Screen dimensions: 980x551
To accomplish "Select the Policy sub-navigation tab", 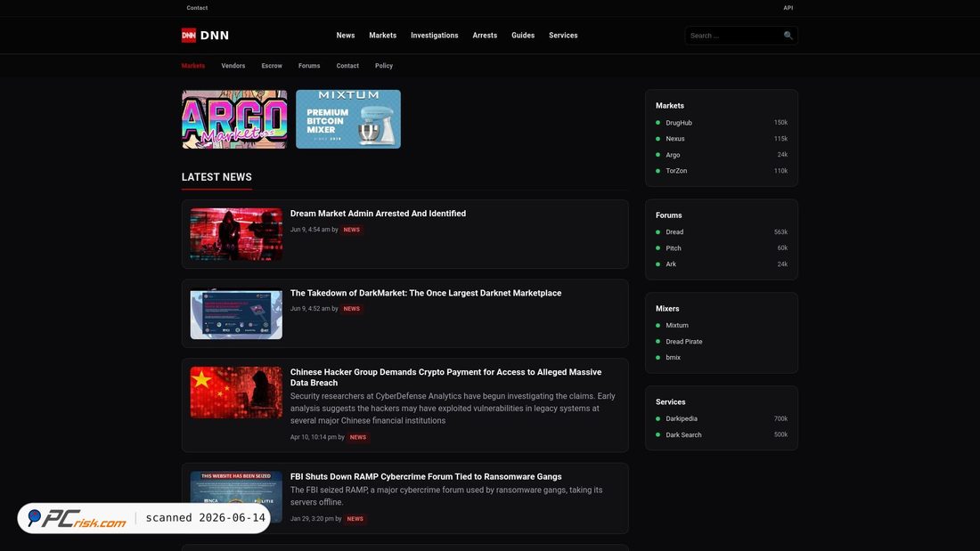I will [x=384, y=66].
